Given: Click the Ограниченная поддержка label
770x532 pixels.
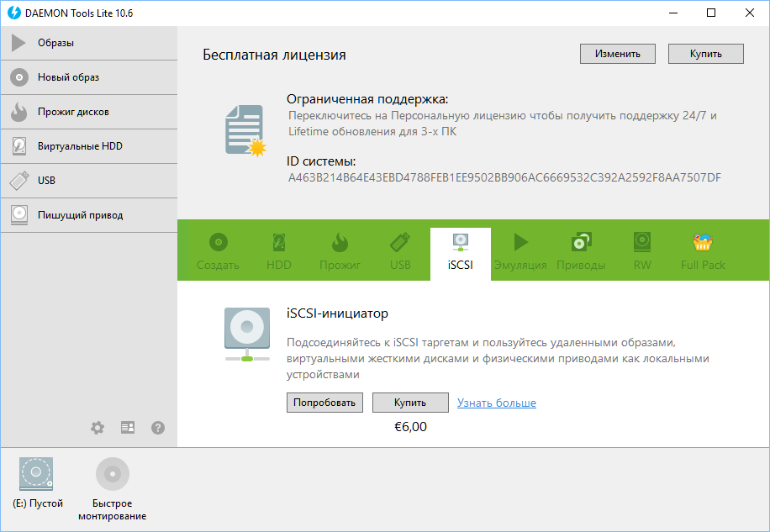Looking at the screenshot, I should click(367, 99).
